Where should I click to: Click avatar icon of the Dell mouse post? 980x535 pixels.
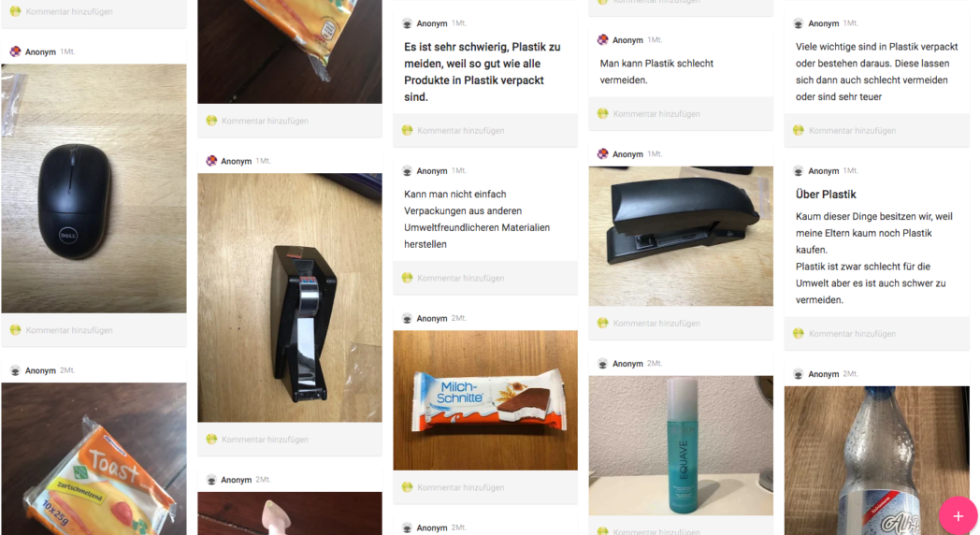tap(16, 51)
